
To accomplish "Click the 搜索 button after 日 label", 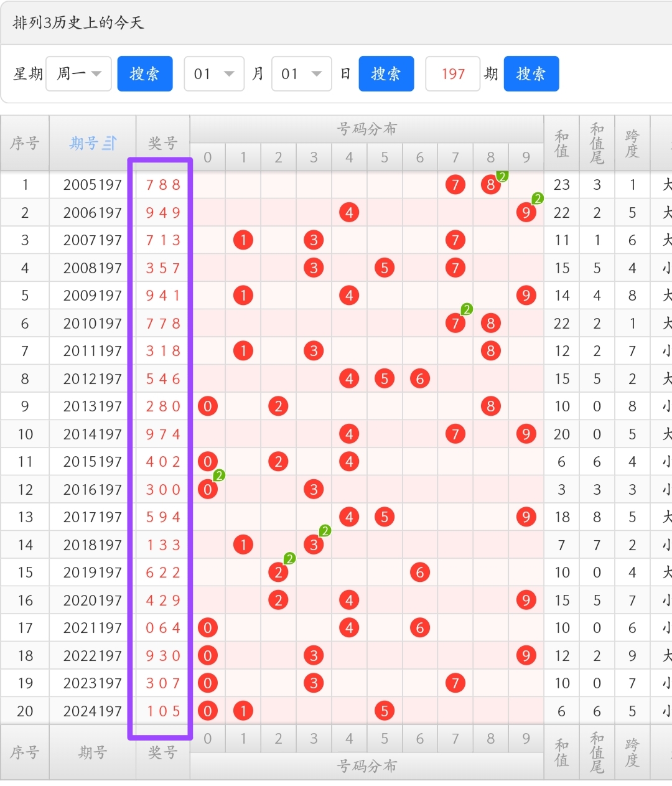I will coord(386,73).
